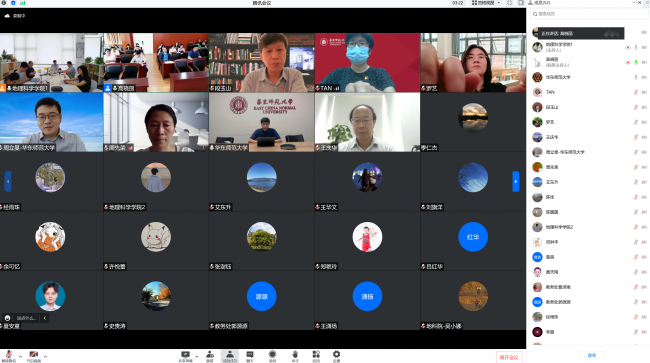Open the members panel more options menu
Screen dimensions: 650x363
[x=635, y=2]
